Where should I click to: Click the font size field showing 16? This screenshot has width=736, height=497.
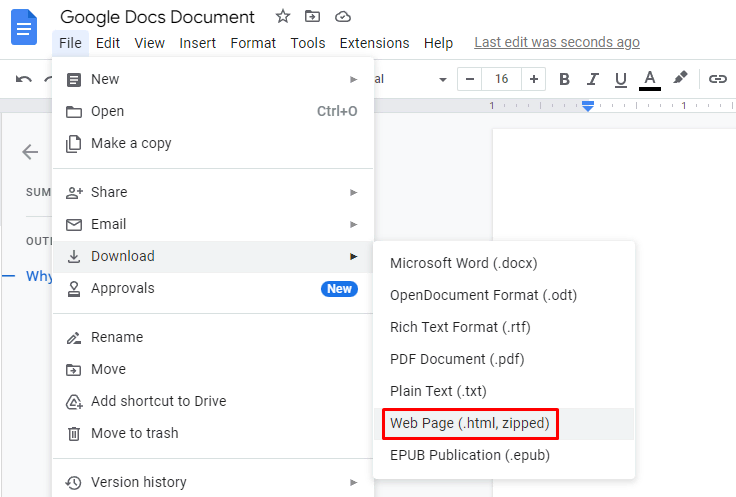pyautogui.click(x=501, y=79)
